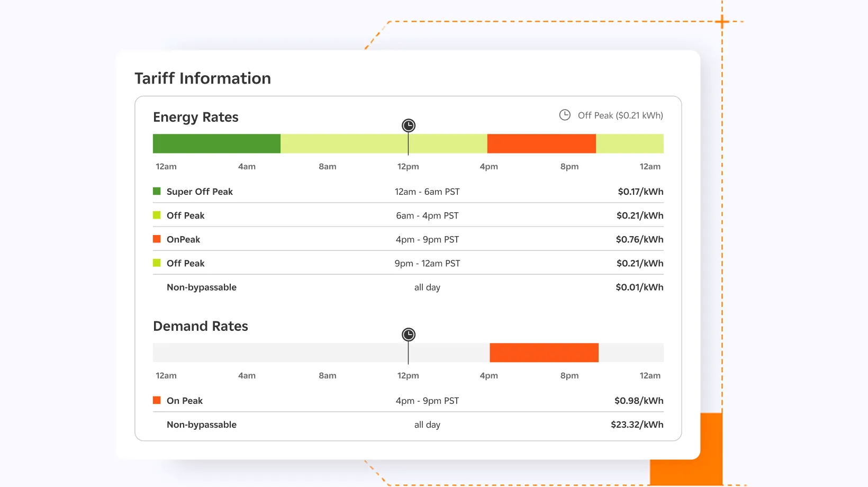
Task: Click the '6am - 4pm PST' time range
Action: click(x=427, y=215)
